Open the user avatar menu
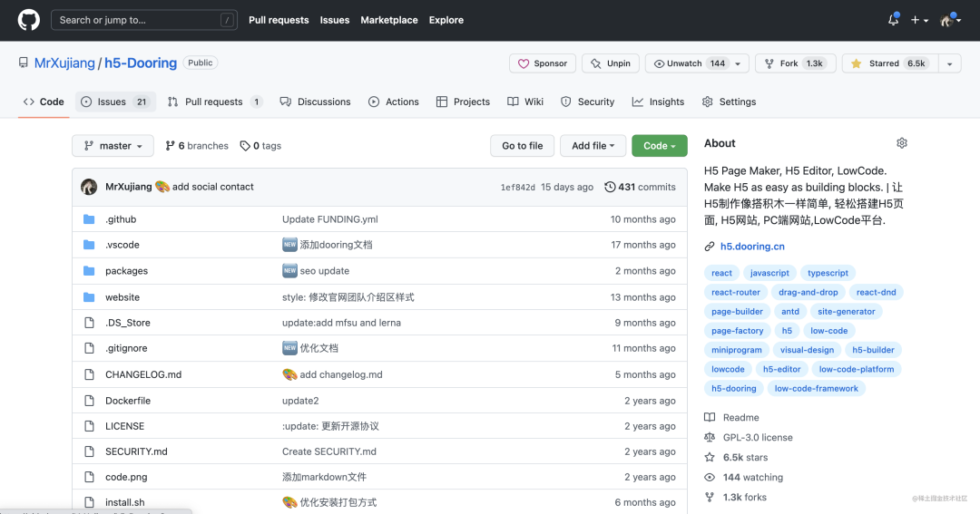Image resolution: width=980 pixels, height=514 pixels. (950, 20)
